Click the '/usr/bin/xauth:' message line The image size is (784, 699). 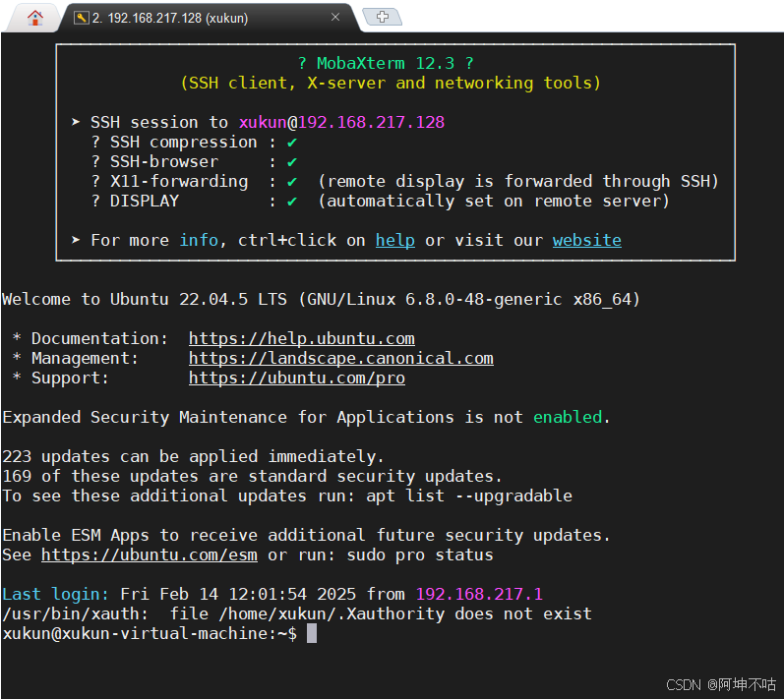point(297,614)
